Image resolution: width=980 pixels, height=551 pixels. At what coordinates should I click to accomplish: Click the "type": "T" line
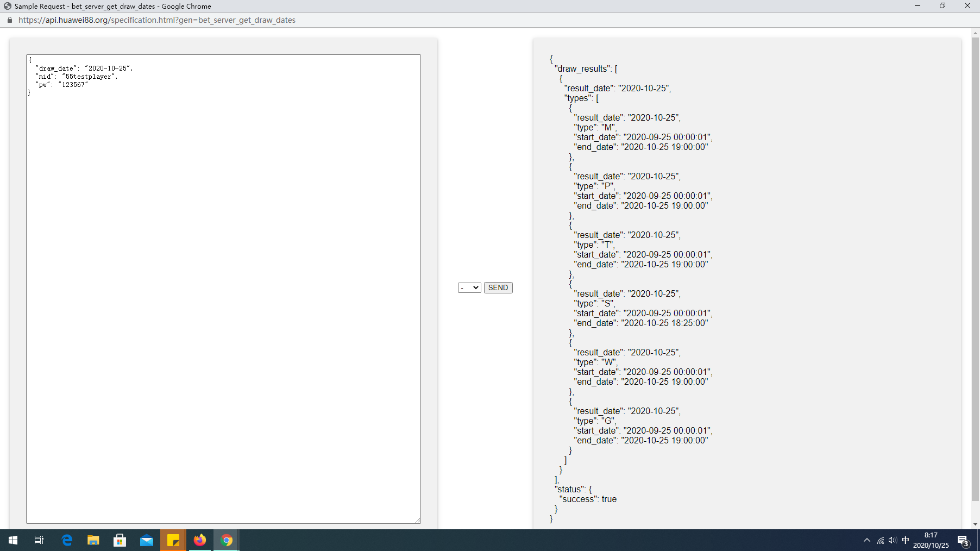[x=594, y=245]
